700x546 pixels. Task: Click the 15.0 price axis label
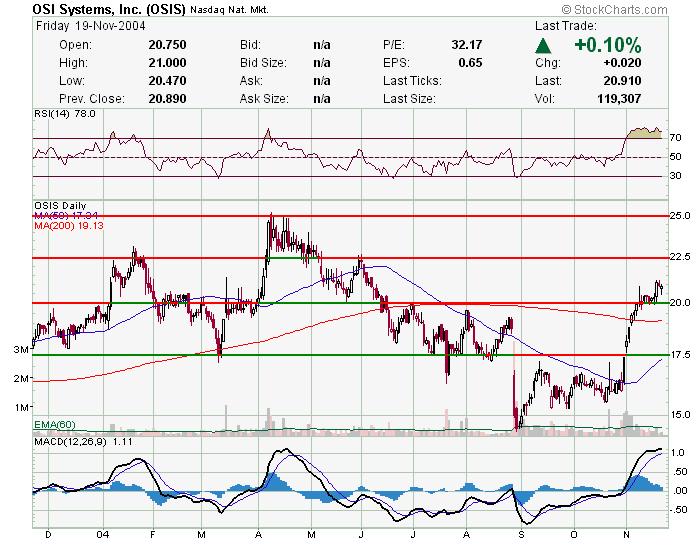click(x=680, y=415)
